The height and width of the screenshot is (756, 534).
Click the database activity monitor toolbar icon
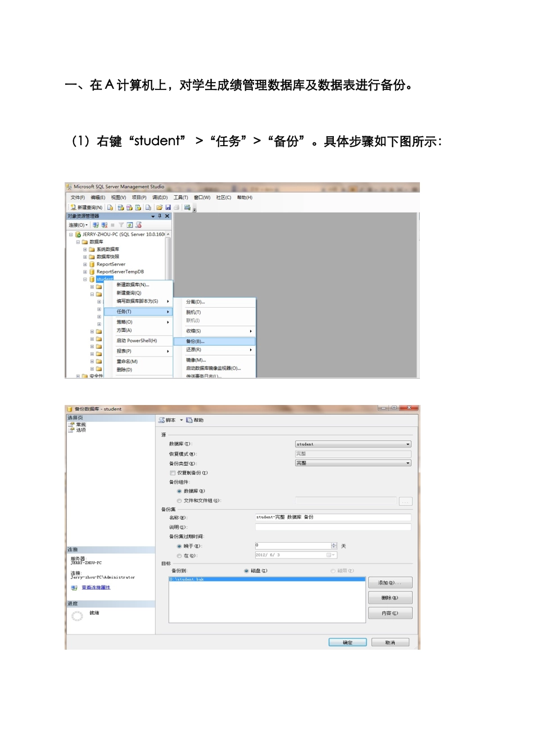click(x=187, y=208)
